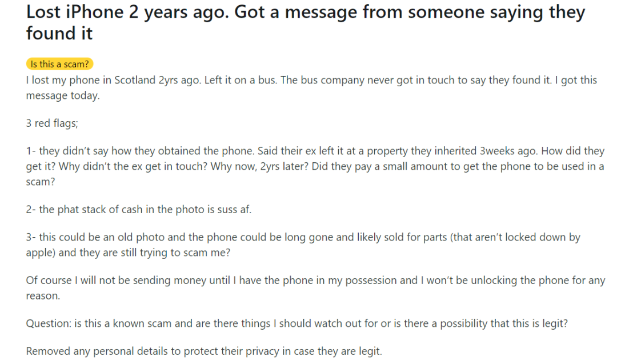Viewport: 617px width, 364px height.
Task: Click the line starting "get it? Why didn't the ex"
Action: coord(315,166)
